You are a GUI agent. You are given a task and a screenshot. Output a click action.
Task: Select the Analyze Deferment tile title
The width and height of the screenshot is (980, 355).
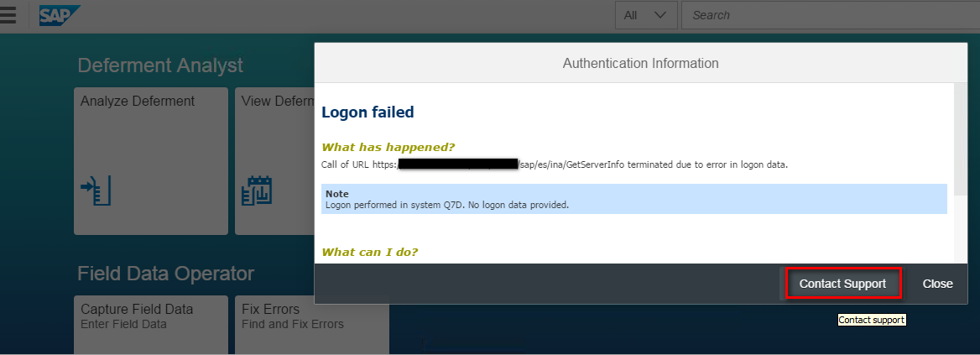138,102
